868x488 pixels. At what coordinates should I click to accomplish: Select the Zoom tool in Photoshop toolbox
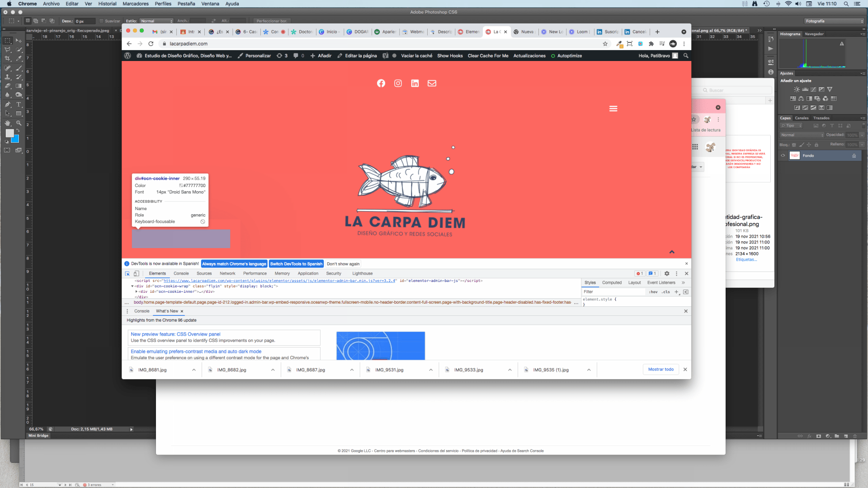(x=19, y=123)
